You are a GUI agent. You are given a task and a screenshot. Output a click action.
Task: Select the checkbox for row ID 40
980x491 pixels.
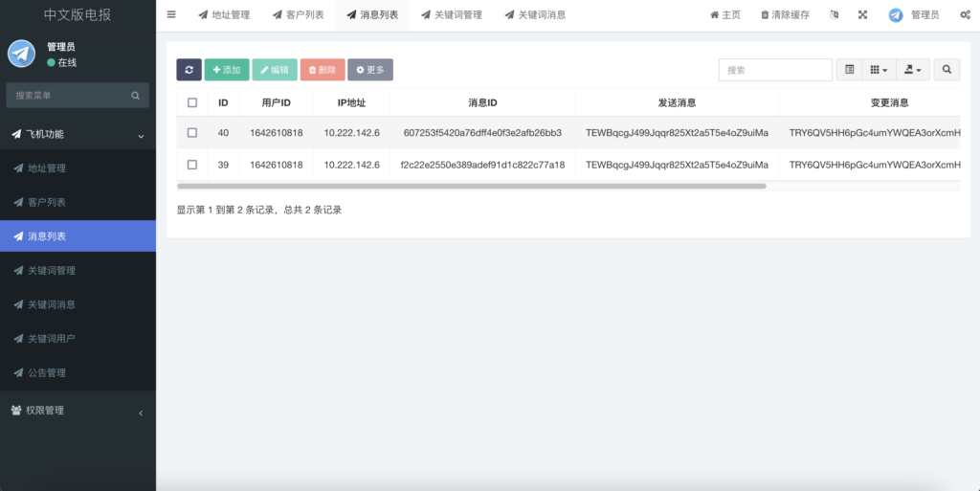coord(192,133)
